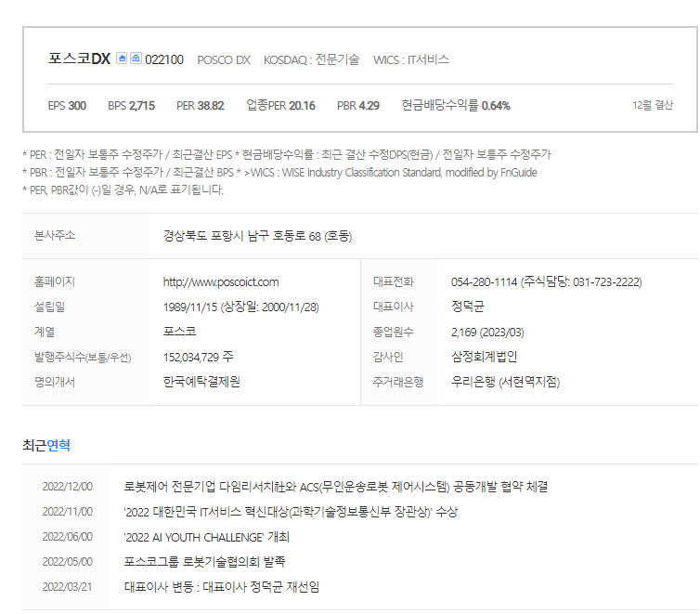Click the 본사주소 row label
Screen dimensions: 700x614
(x=55, y=235)
